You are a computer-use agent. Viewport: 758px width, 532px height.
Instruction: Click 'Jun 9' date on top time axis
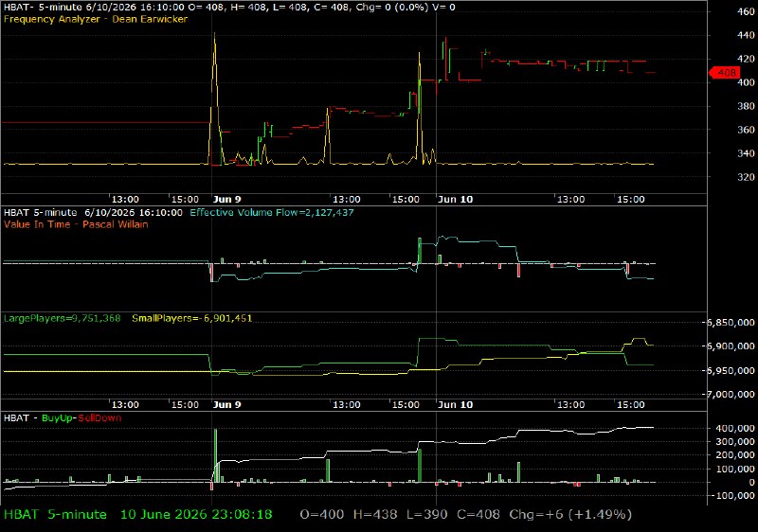(226, 200)
